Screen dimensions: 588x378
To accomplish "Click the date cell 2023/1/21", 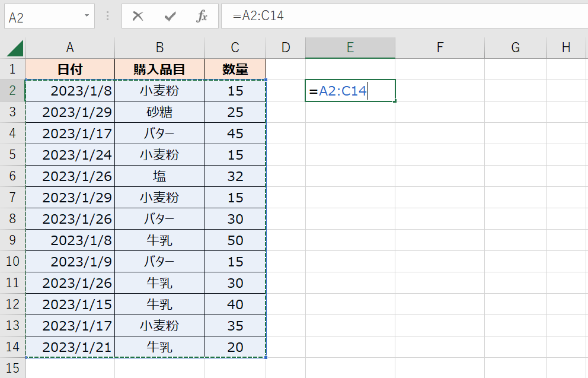I will 70,347.
